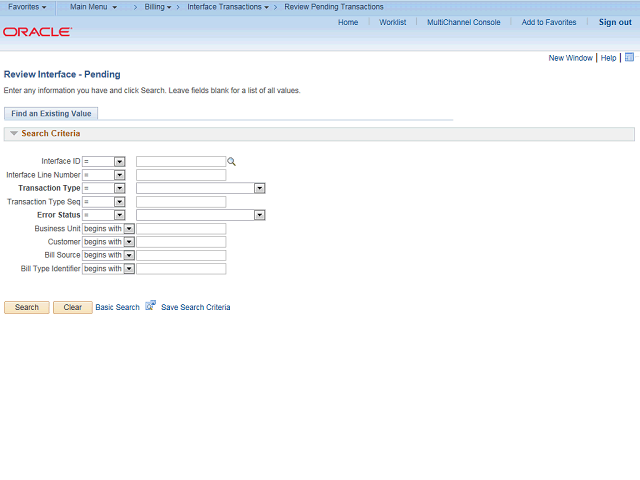This screenshot has width=640, height=480.
Task: Open the Worklist link
Action: coord(393,22)
